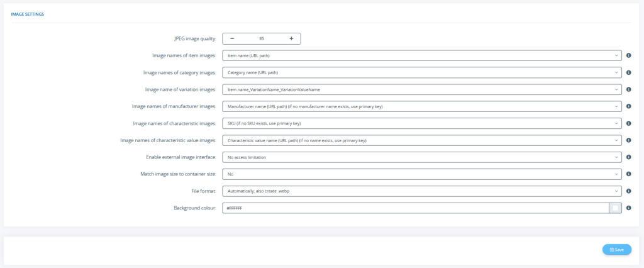Click the 'Match image size to container size:' label
The width and height of the screenshot is (644, 268).
click(178, 174)
